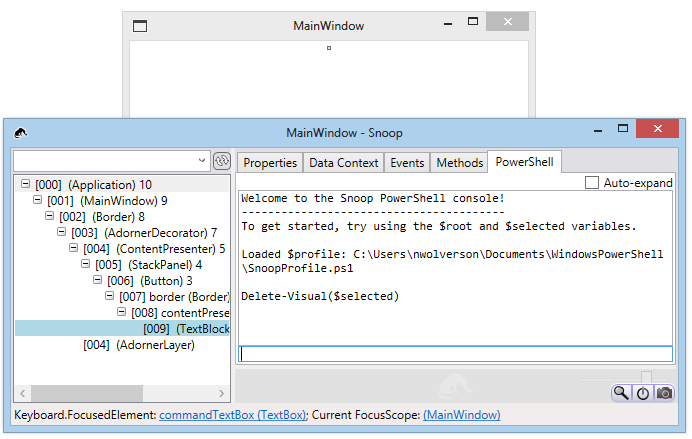The height and width of the screenshot is (439, 692).
Task: Collapse the [003] AdornerDecorator node
Action: tap(62, 233)
